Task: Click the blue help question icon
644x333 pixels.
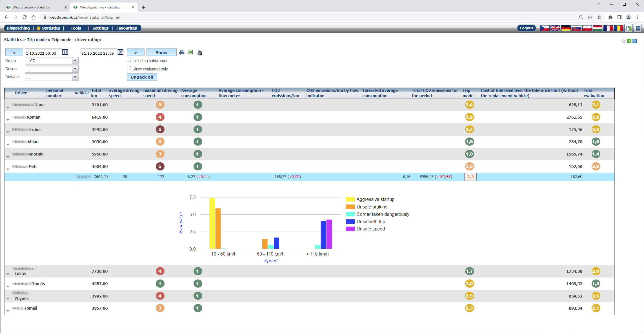Action: coord(634,41)
